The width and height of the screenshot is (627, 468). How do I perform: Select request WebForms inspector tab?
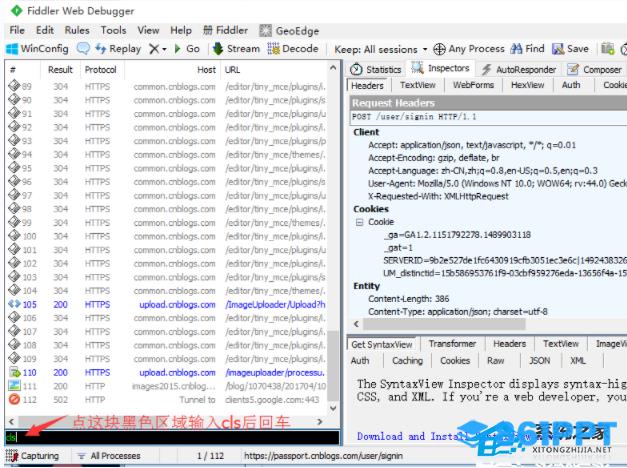point(473,85)
